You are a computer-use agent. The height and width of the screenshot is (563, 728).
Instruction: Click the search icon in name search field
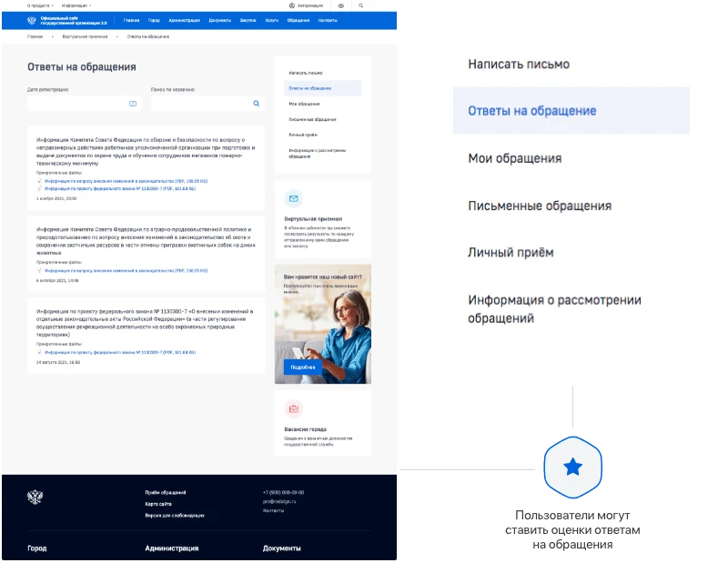[257, 104]
